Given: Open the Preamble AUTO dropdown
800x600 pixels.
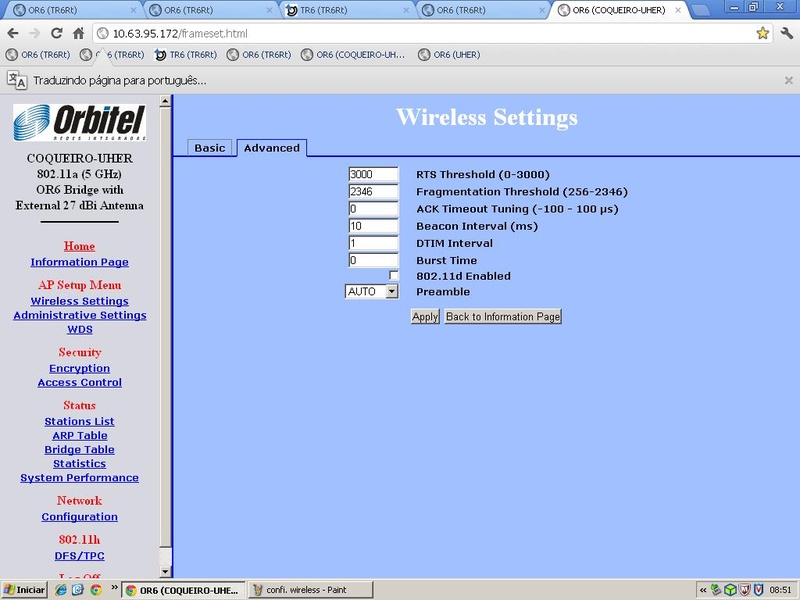Looking at the screenshot, I should click(x=371, y=291).
